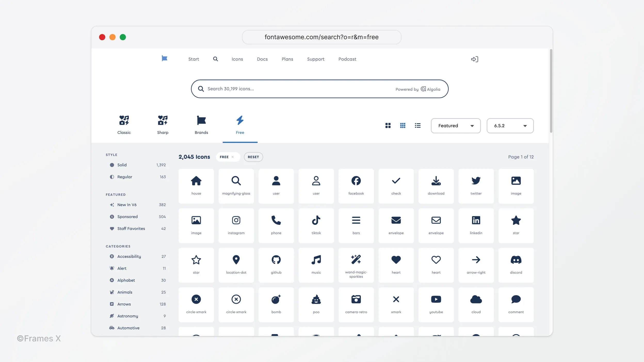Filter by Alphabet category
The width and height of the screenshot is (644, 362).
pyautogui.click(x=138, y=280)
